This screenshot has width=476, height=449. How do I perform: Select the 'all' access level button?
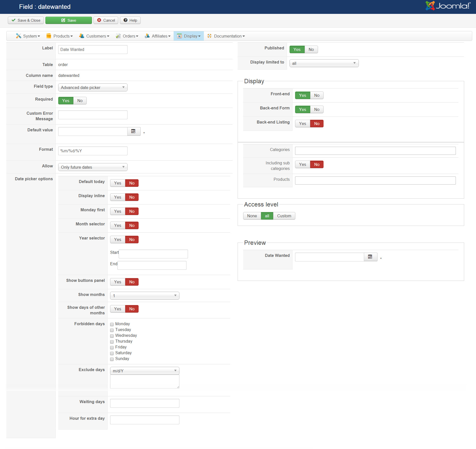pyautogui.click(x=267, y=216)
